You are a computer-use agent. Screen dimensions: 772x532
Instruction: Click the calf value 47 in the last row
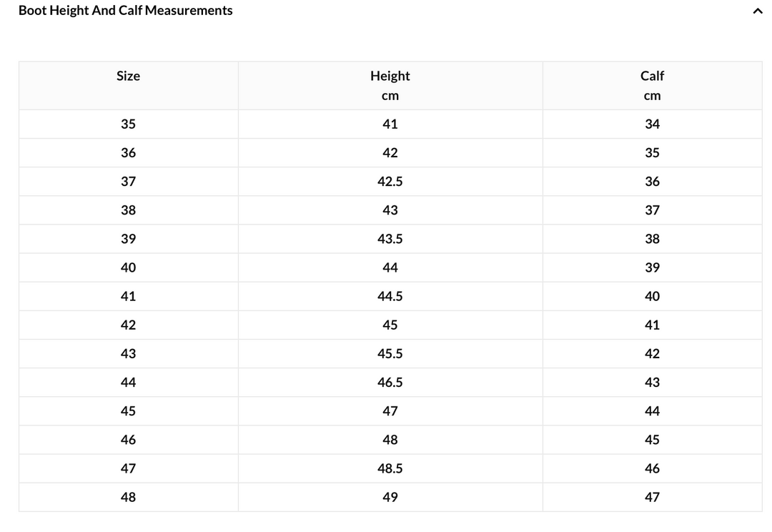click(x=652, y=497)
